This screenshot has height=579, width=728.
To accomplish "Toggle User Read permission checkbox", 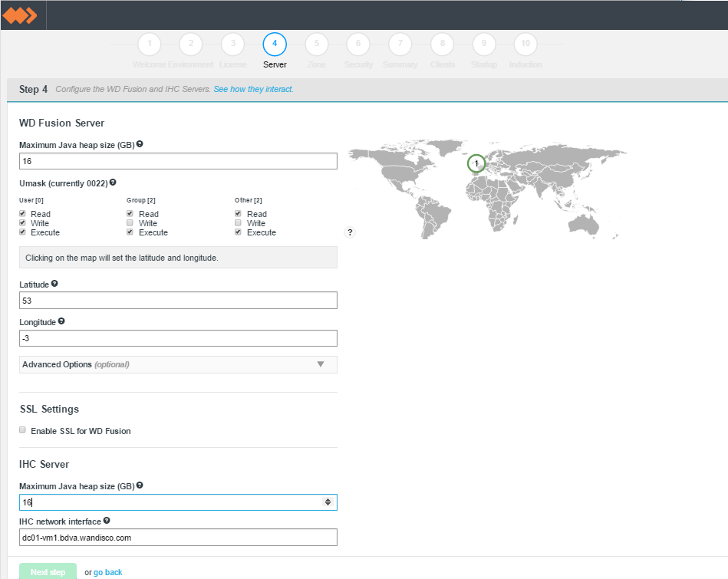I will click(22, 214).
